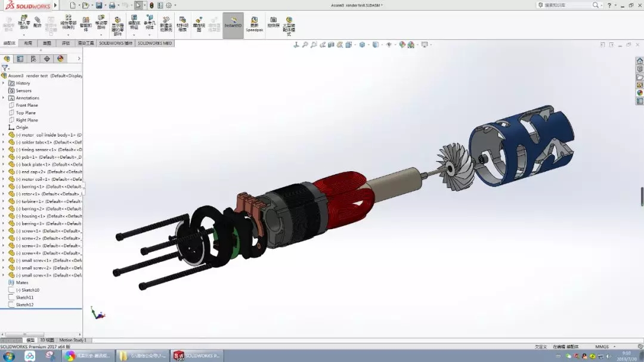This screenshot has height=362, width=644.
Task: Switch to the DimXpertManager tab
Action: pos(47,59)
